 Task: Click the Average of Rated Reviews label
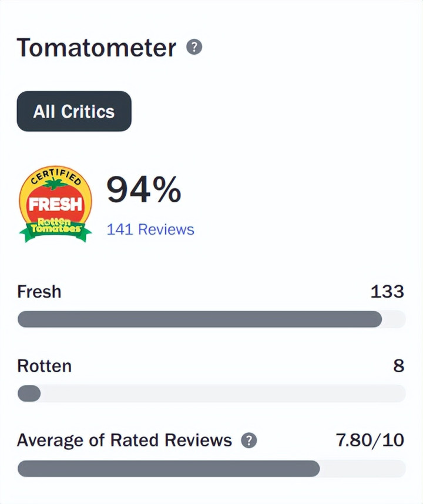pos(125,440)
